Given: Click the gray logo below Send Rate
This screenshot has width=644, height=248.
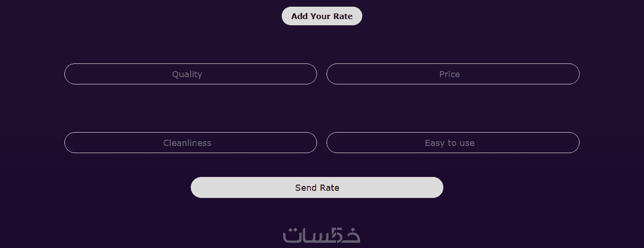Looking at the screenshot, I should coord(321,235).
